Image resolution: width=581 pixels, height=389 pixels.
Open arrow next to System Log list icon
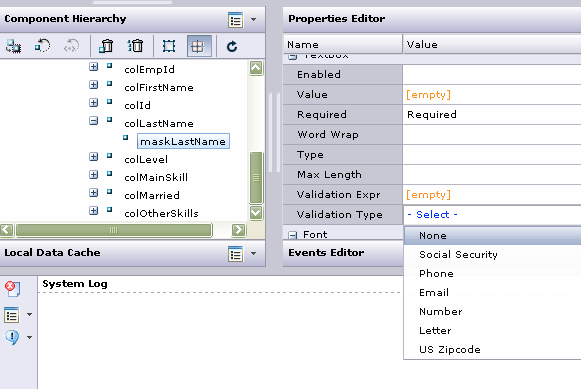point(30,315)
